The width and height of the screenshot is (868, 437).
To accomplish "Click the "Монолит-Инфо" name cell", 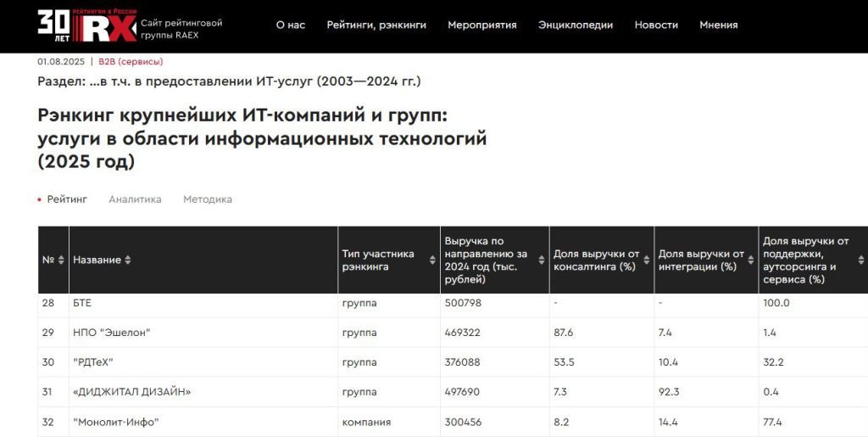I will pyautogui.click(x=203, y=422).
